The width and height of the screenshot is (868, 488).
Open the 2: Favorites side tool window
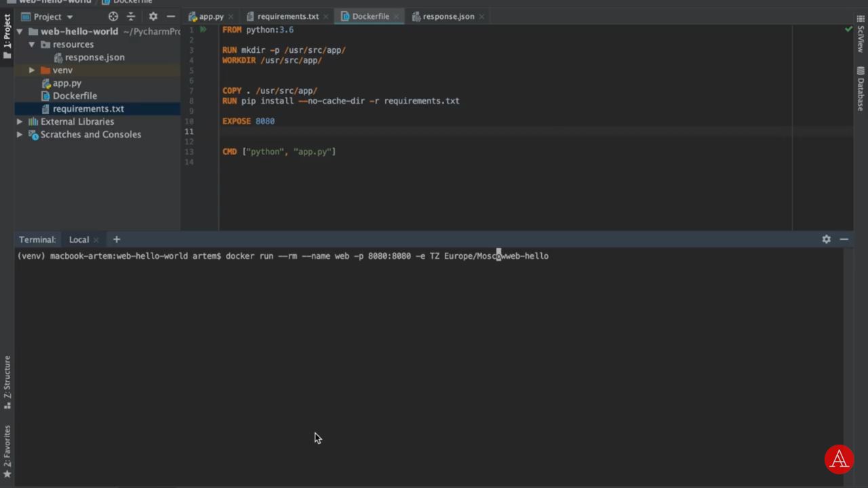(7, 451)
